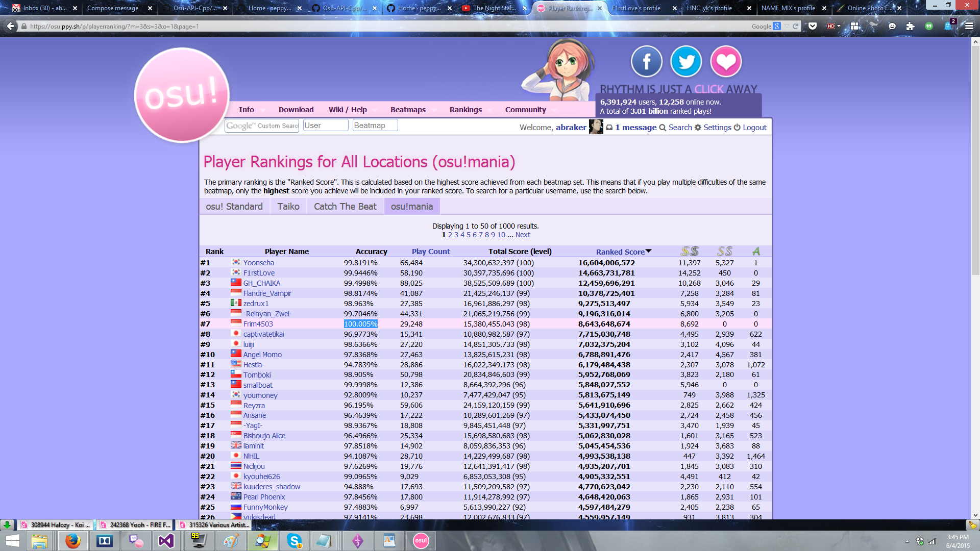Open the browser add-ons puzzle icon
This screenshot has height=551, width=980.
click(910, 26)
